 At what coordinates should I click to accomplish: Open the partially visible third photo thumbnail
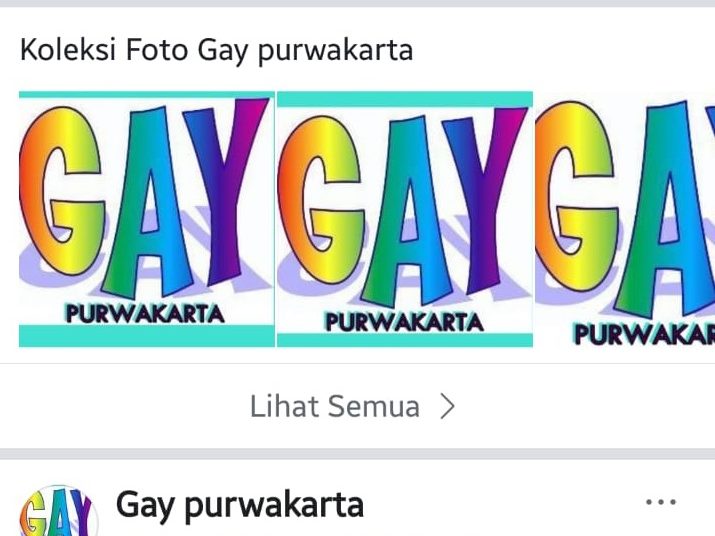(625, 219)
